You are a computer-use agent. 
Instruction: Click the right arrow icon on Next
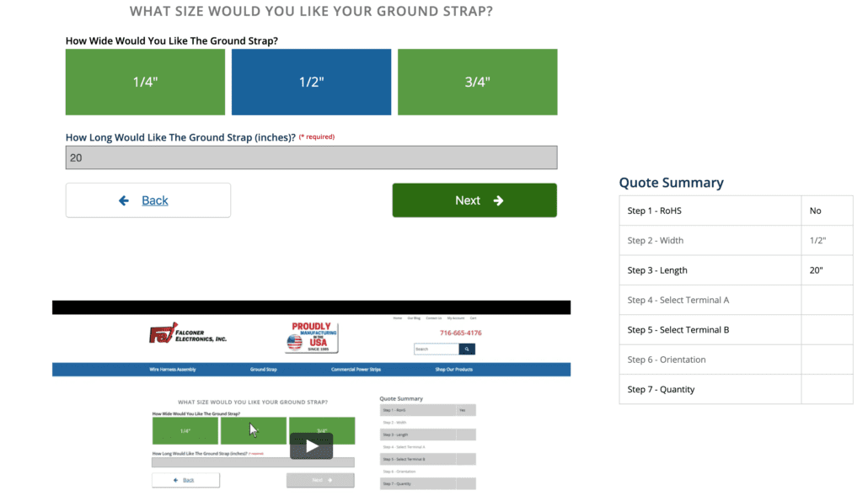[498, 200]
